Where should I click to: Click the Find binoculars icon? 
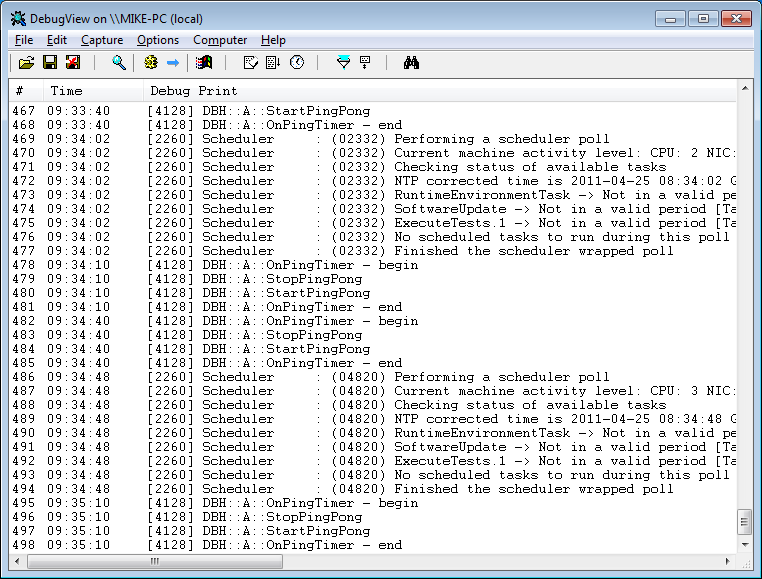point(411,62)
